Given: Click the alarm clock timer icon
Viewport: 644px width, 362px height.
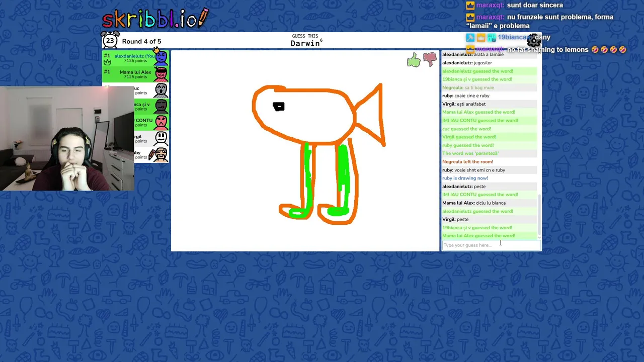Looking at the screenshot, I should pos(110,40).
